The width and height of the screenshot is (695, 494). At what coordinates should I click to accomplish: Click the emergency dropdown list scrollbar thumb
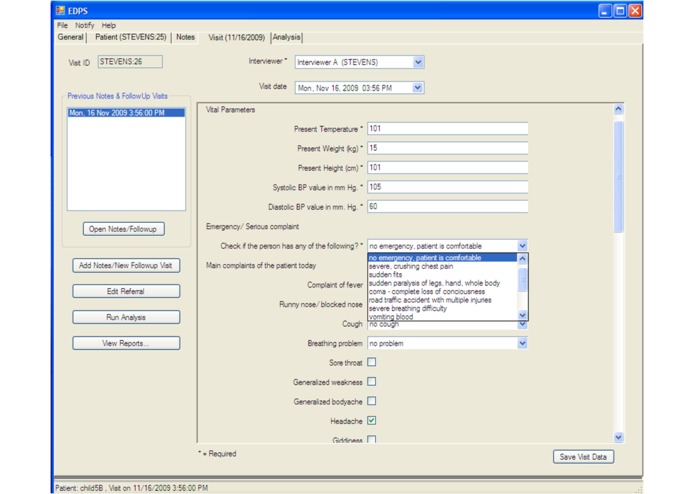(x=523, y=279)
